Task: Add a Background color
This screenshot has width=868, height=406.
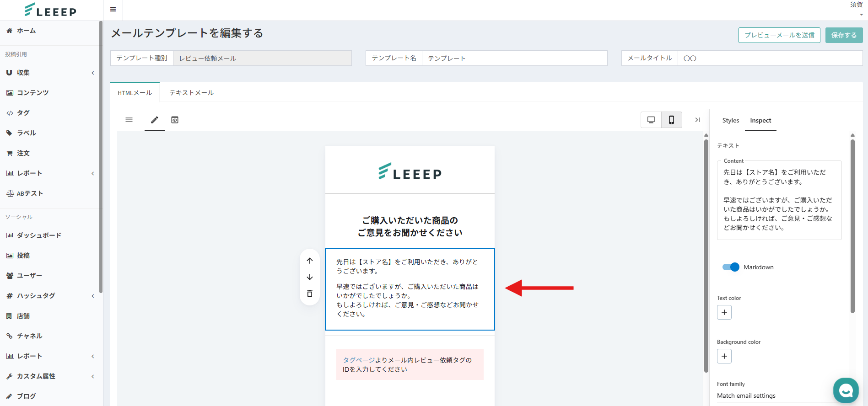Action: 724,356
